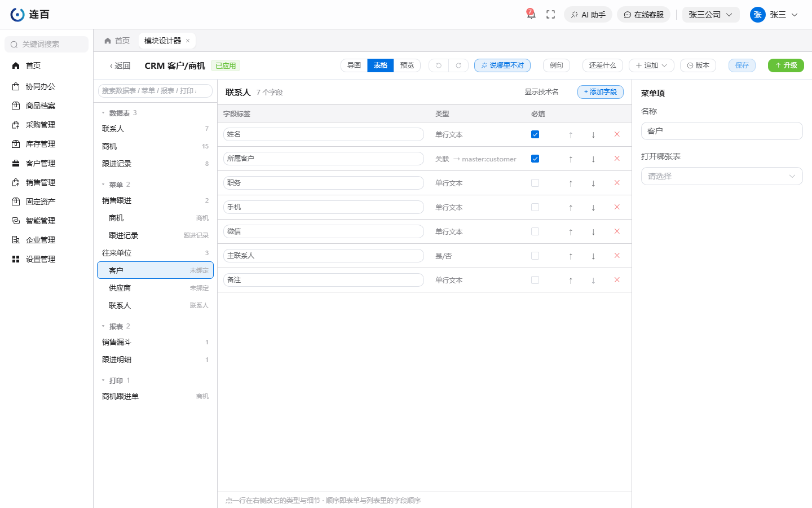Collapse the 数据表 tree group

(x=103, y=113)
